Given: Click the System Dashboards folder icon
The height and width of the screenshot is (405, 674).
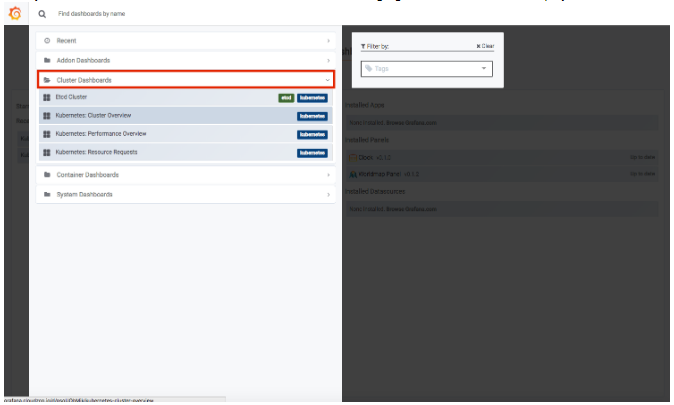Looking at the screenshot, I should pos(47,194).
